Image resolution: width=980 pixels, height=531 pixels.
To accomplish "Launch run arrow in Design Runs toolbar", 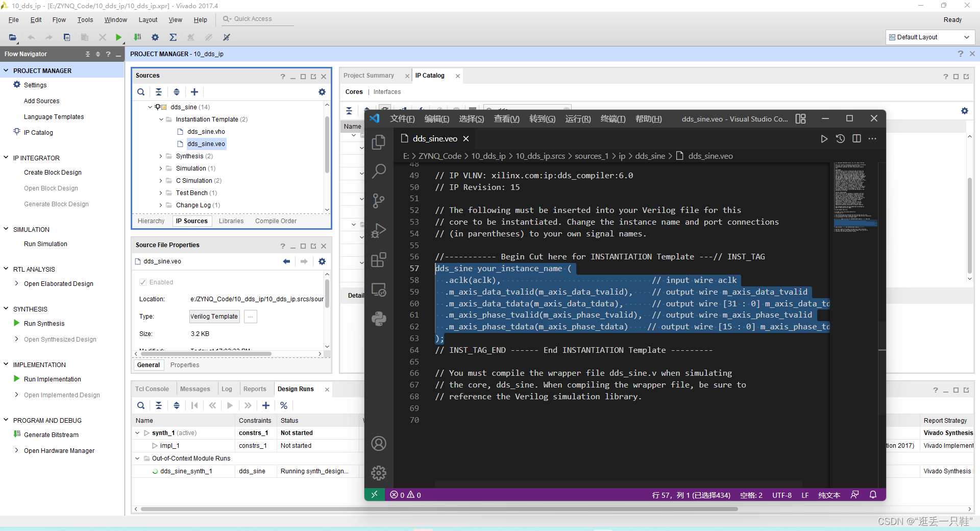I will tap(230, 405).
